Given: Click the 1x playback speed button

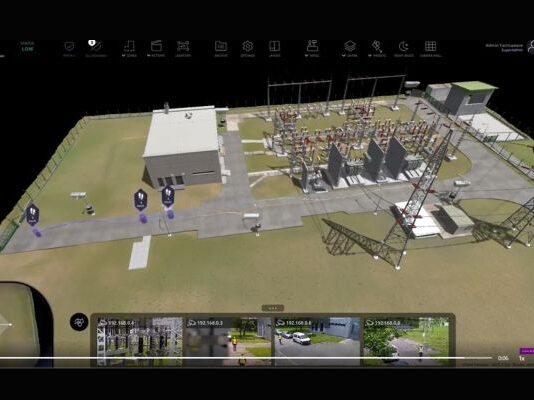Looking at the screenshot, I should (x=521, y=358).
